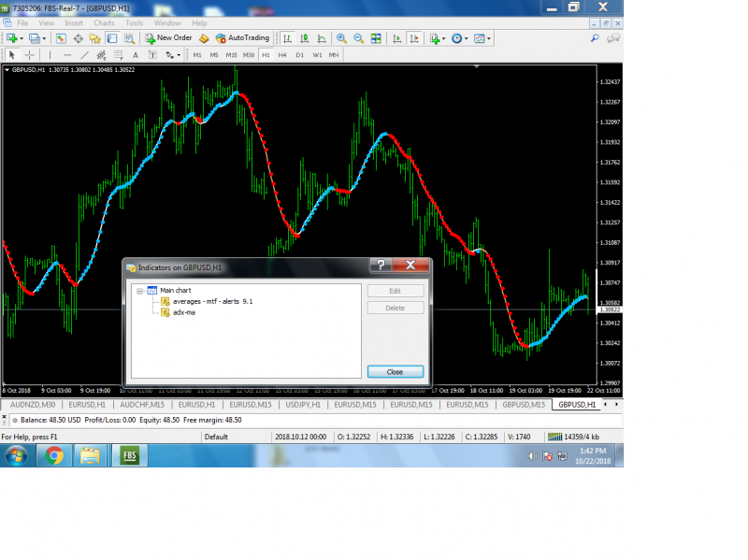748x560 pixels.
Task: Open the Tools menu
Action: (x=134, y=22)
